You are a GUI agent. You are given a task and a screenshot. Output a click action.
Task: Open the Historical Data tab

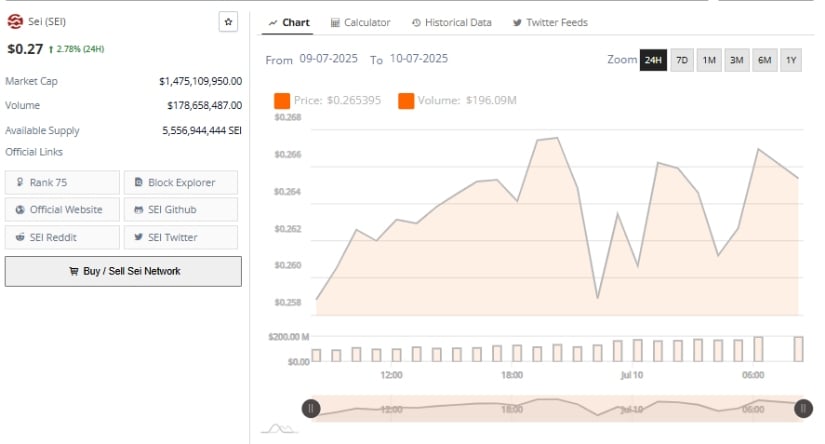click(451, 23)
